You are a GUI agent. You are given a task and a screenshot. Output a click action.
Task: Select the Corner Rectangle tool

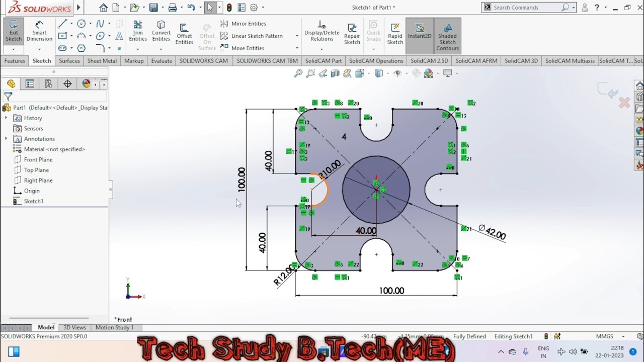tap(62, 36)
